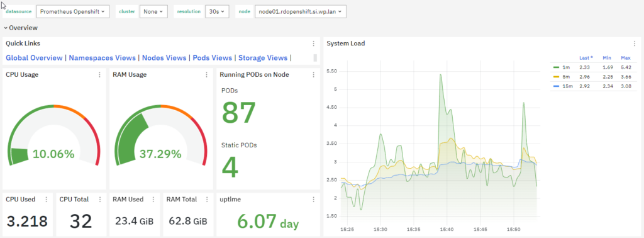
Task: Open the System Load panel menu
Action: click(635, 43)
